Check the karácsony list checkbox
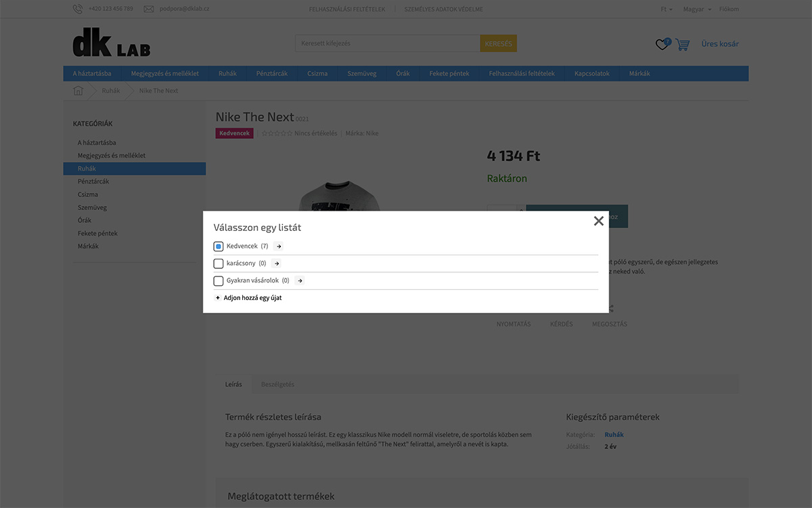812x508 pixels. coord(219,263)
